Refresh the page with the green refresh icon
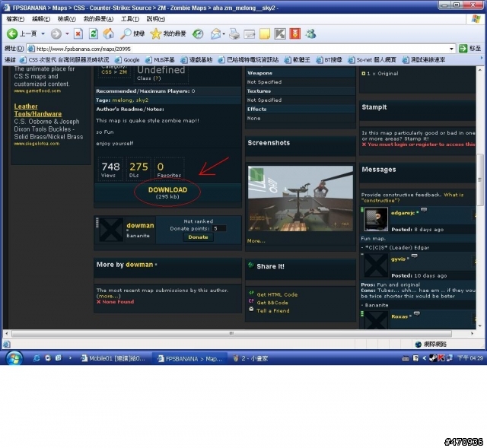 [x=94, y=33]
